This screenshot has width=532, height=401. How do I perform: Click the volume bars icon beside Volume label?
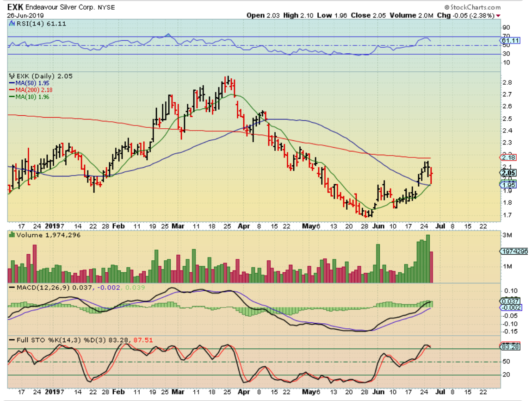point(12,235)
